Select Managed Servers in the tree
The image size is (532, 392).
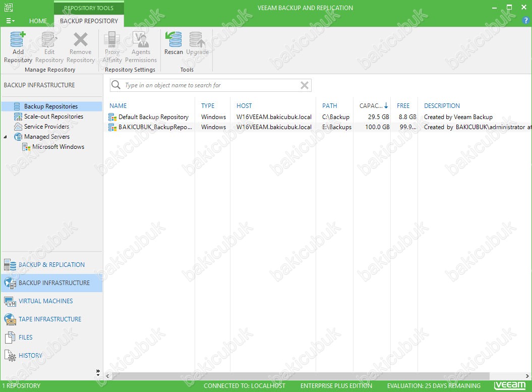47,137
